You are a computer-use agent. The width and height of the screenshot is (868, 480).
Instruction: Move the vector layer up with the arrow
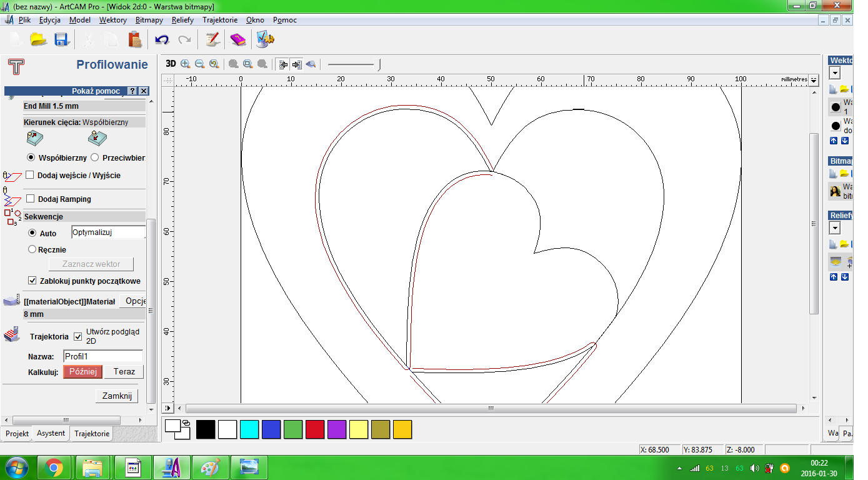834,141
